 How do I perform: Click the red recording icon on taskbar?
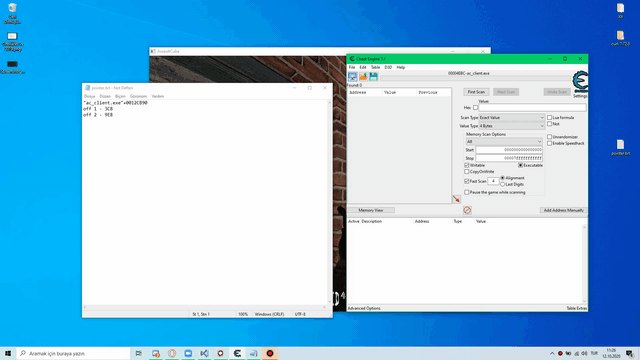pos(270,353)
